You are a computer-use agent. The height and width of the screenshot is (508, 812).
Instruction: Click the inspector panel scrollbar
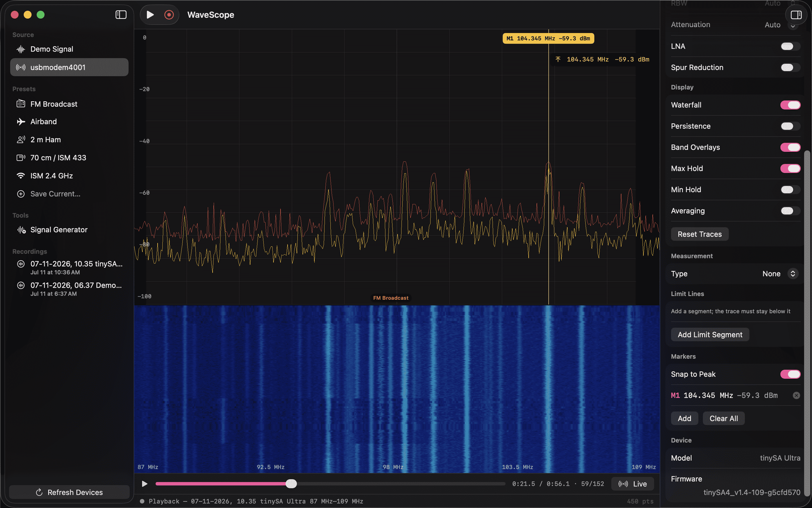[x=808, y=323]
